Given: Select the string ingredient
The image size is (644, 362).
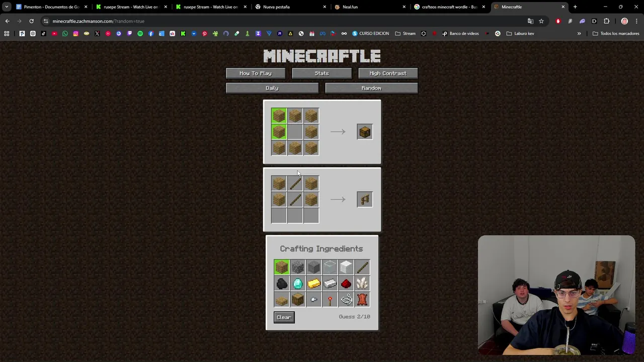Looking at the screenshot, I should tap(346, 300).
